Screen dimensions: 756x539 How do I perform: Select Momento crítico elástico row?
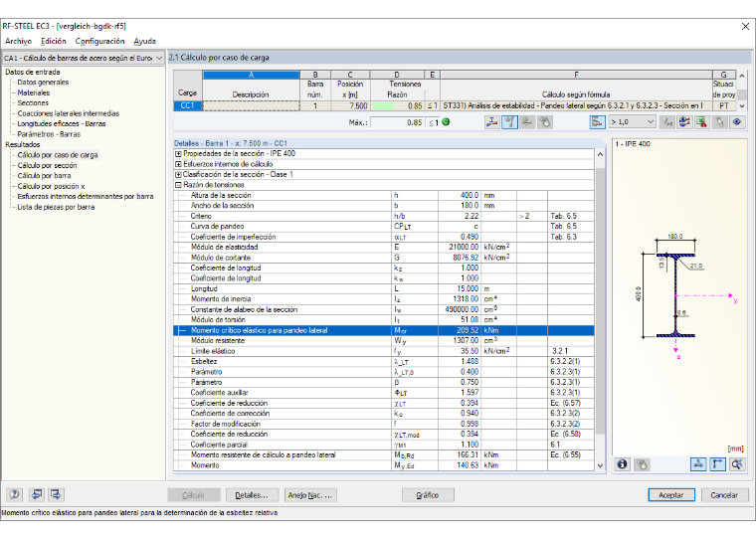pos(384,331)
